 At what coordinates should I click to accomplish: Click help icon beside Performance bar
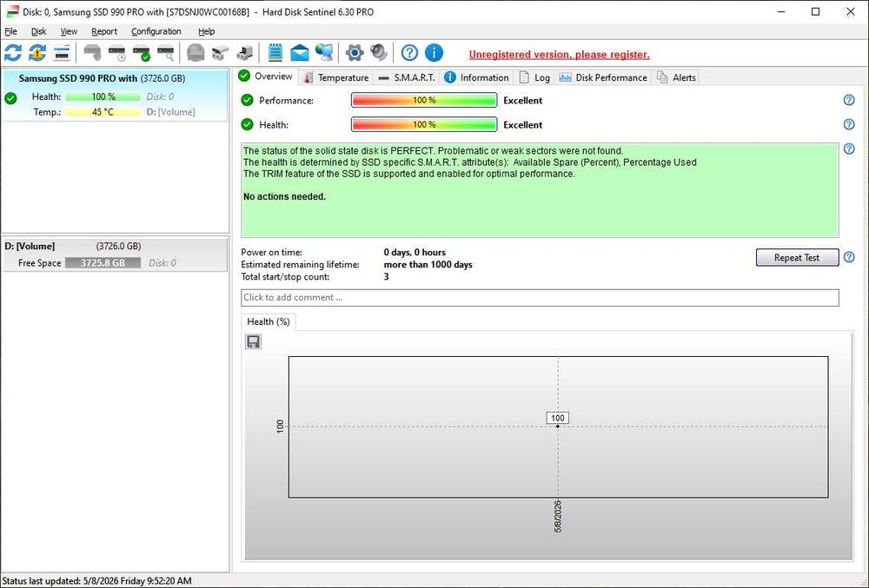click(848, 100)
